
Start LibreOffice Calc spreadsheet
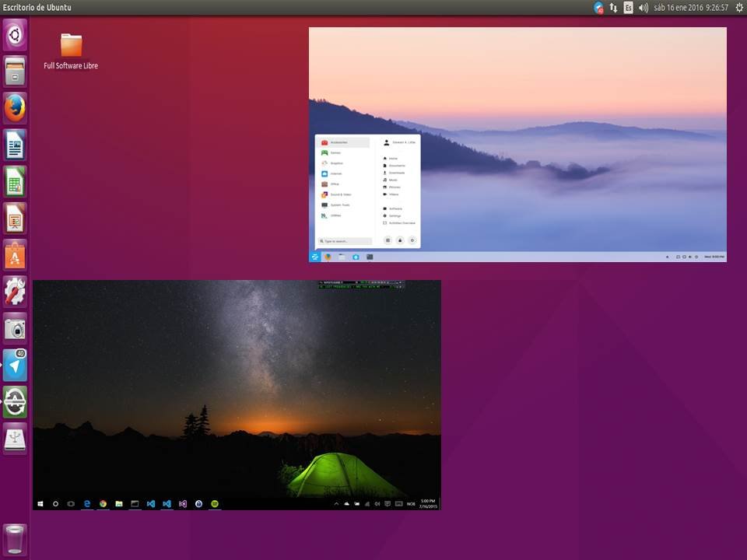[x=15, y=181]
